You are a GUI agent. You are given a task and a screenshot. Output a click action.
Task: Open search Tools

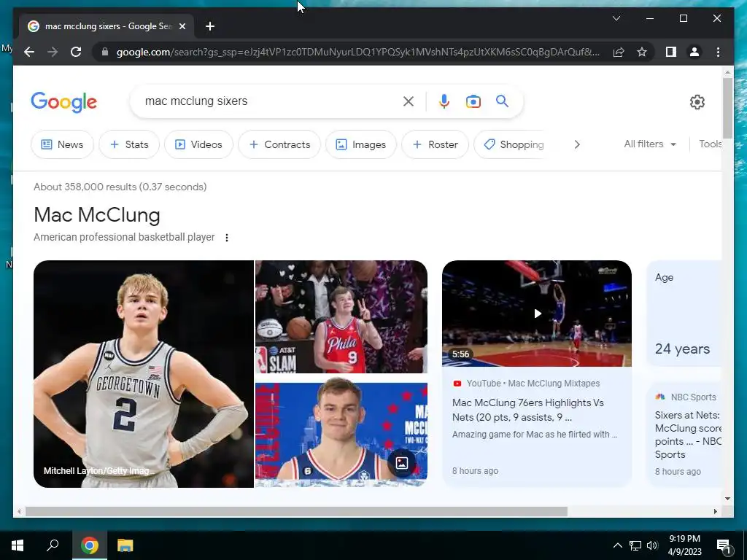710,144
